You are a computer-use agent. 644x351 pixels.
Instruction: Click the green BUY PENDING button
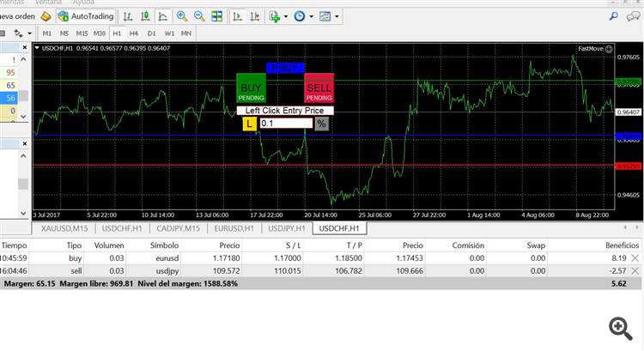tap(251, 88)
